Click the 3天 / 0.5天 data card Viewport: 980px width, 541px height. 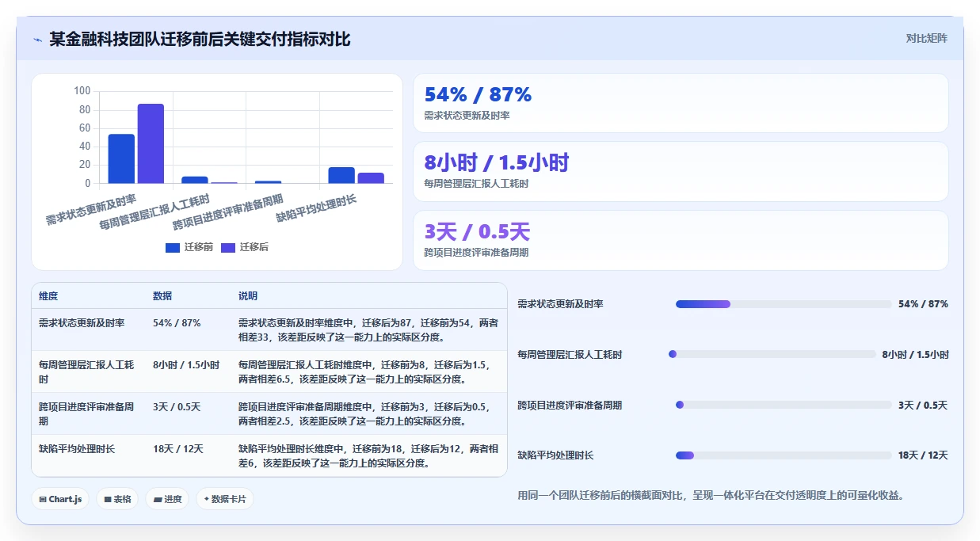click(x=681, y=240)
